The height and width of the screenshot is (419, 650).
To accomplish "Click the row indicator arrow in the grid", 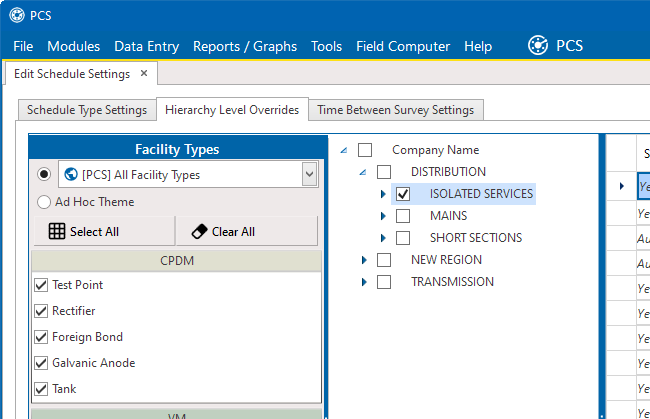I will (621, 186).
